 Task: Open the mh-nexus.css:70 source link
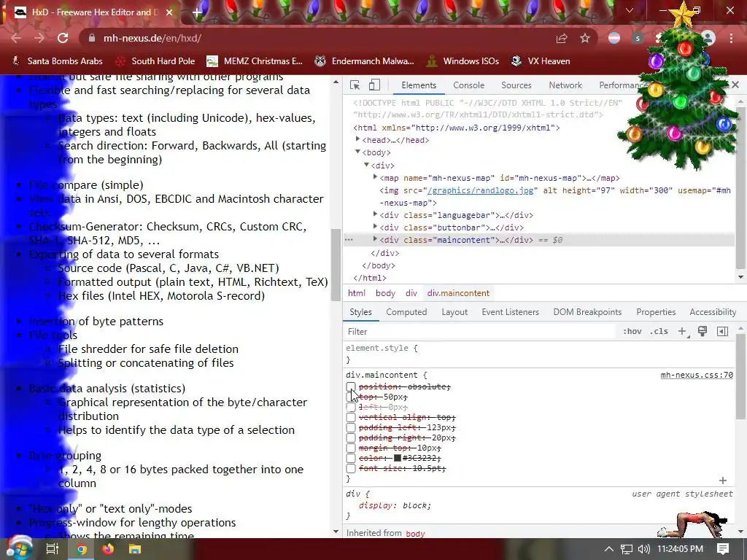click(x=697, y=376)
